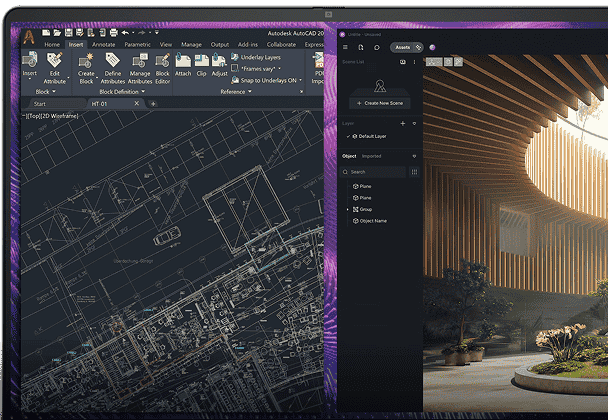Screen dimensions: 608x420
Task: Click the [Top] viewport view control
Action: (x=33, y=116)
